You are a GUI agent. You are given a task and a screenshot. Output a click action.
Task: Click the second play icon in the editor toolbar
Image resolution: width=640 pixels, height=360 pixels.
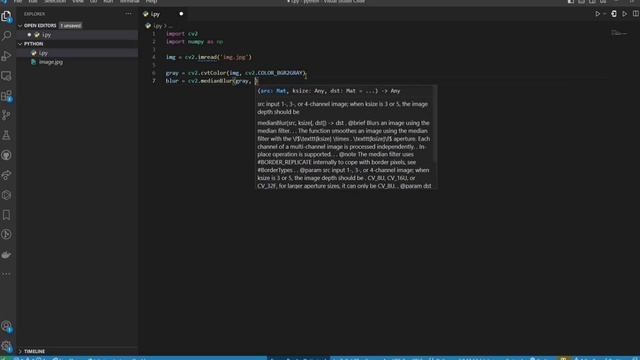tap(624, 14)
